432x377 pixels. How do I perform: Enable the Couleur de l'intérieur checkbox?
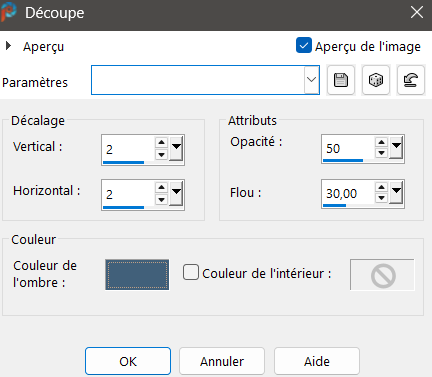(191, 272)
